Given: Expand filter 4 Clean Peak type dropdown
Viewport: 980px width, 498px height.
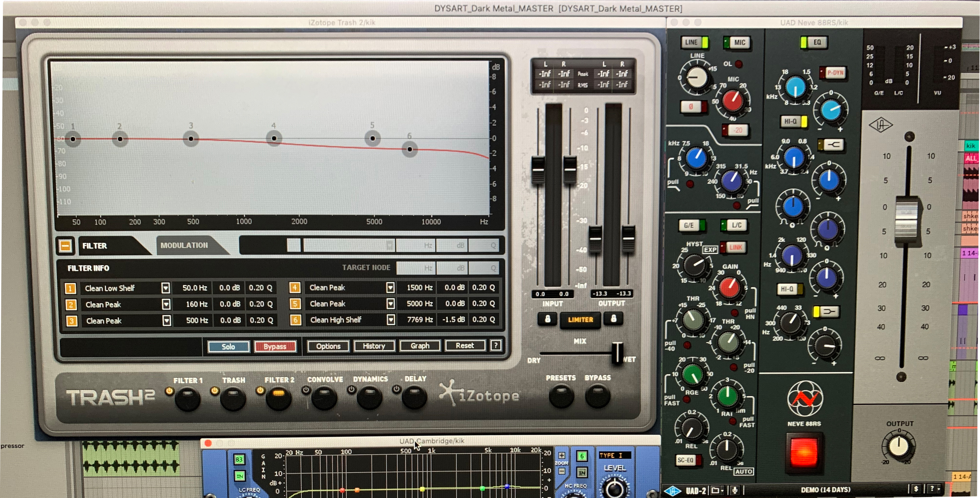Looking at the screenshot, I should click(390, 288).
